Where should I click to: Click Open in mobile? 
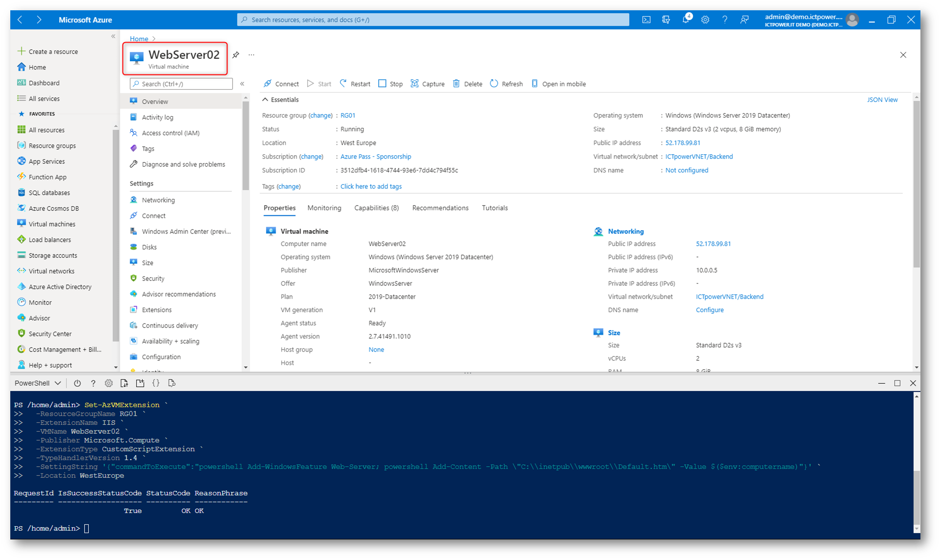click(x=559, y=84)
